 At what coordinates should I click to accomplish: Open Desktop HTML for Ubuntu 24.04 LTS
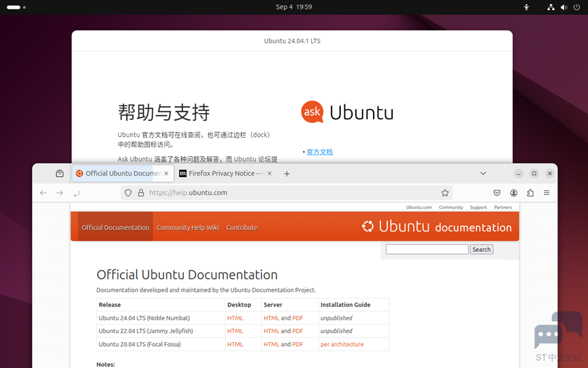pyautogui.click(x=235, y=318)
